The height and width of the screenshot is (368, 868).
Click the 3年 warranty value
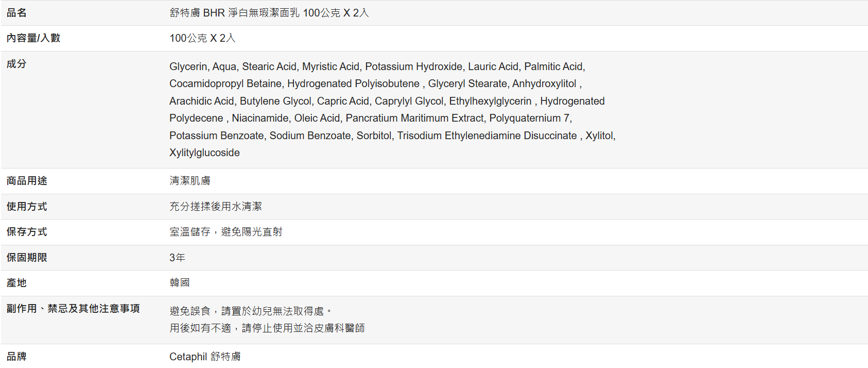(x=177, y=258)
